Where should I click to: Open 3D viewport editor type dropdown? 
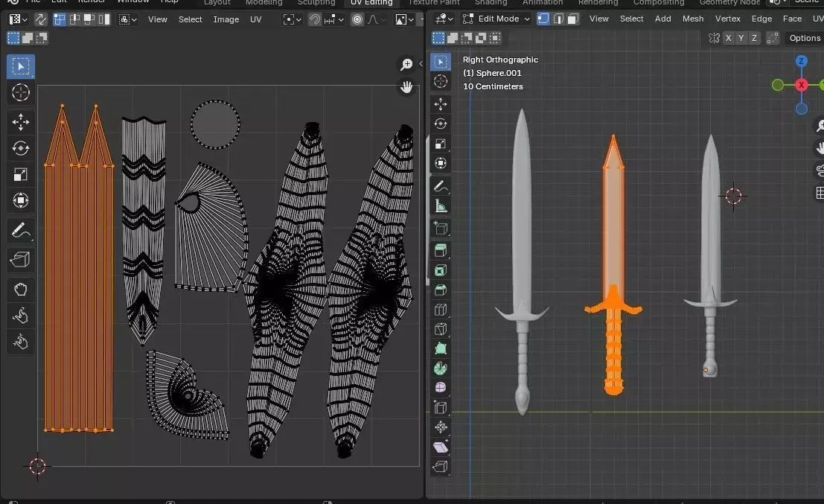[444, 19]
